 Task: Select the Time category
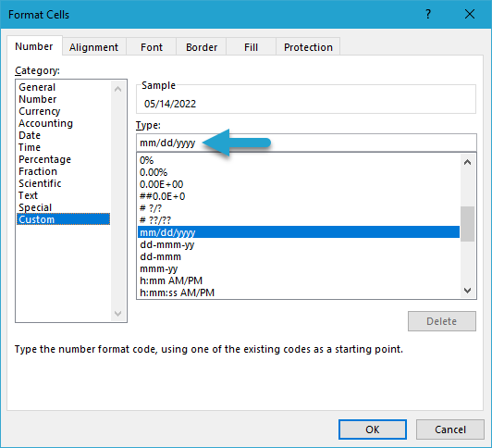(63, 147)
